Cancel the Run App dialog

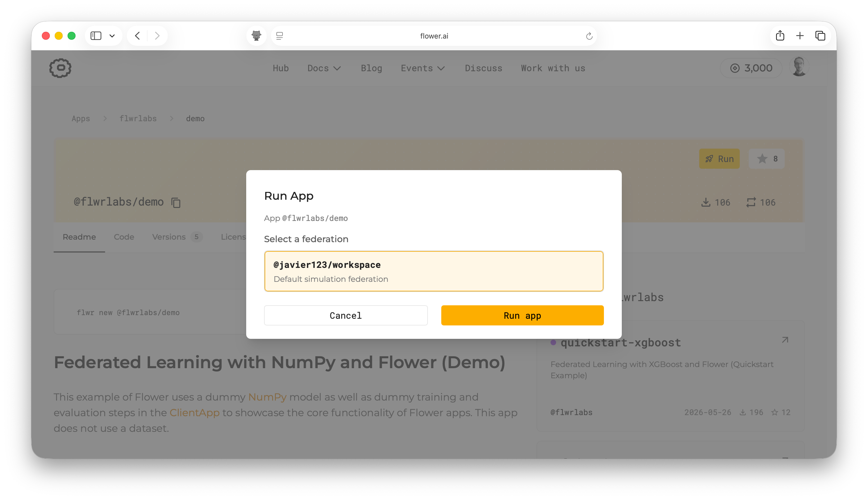click(x=346, y=315)
